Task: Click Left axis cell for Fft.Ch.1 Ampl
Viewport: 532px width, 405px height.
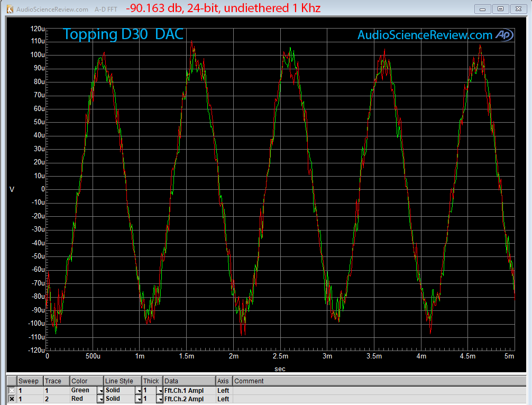Action: click(x=224, y=391)
